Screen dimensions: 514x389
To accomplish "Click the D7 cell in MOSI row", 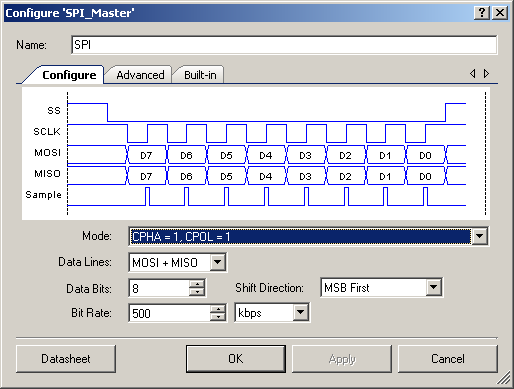I will [146, 155].
